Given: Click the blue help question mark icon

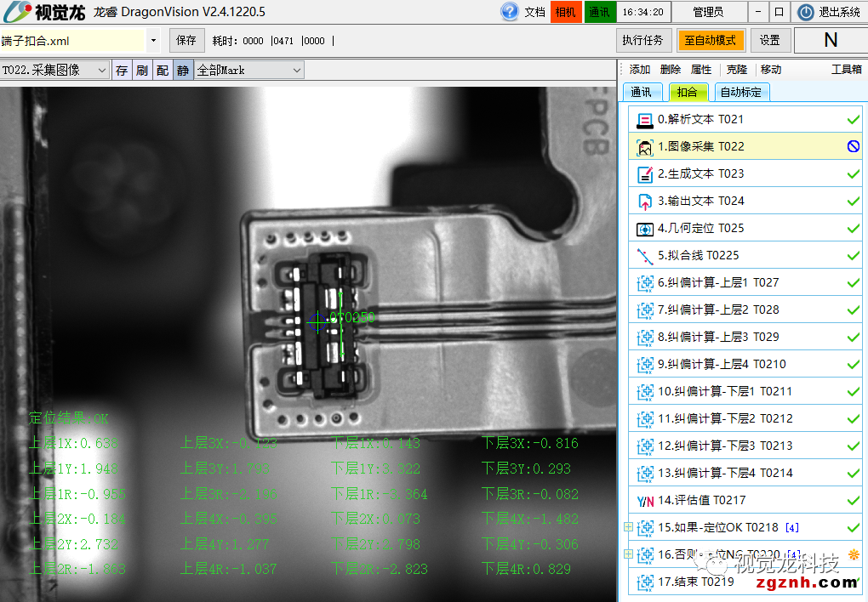Looking at the screenshot, I should (510, 12).
